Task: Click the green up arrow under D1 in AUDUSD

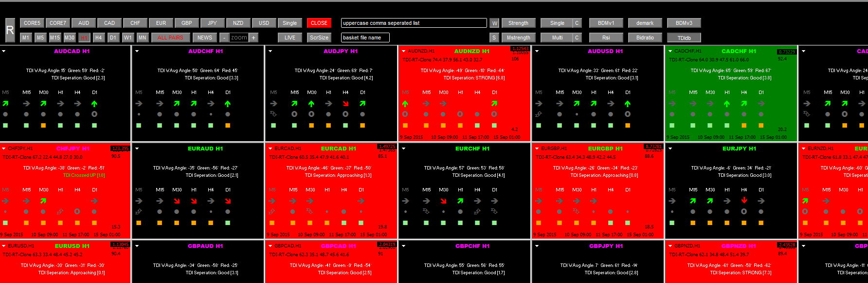Action: click(x=628, y=104)
